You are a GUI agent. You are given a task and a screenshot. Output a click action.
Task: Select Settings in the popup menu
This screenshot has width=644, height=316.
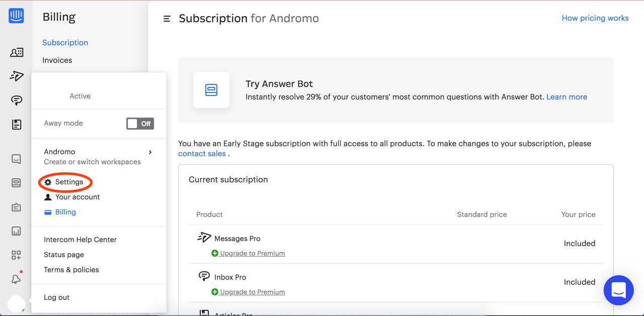(x=69, y=182)
